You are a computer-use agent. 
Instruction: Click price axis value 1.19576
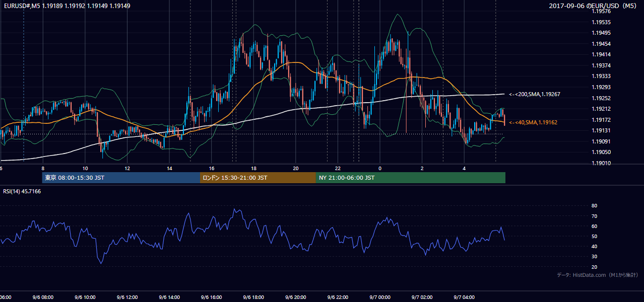coord(601,12)
